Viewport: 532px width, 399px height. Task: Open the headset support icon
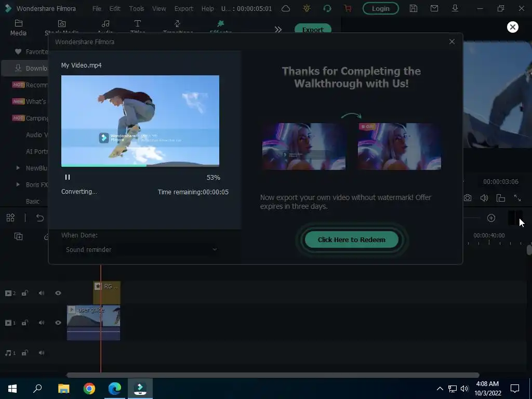pos(327,8)
